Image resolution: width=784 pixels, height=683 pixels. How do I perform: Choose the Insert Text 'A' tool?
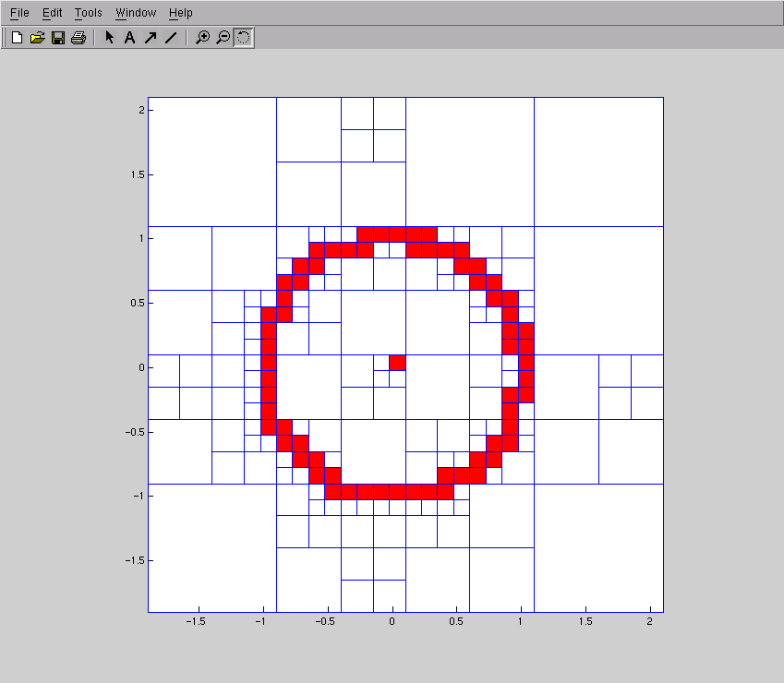pos(129,38)
